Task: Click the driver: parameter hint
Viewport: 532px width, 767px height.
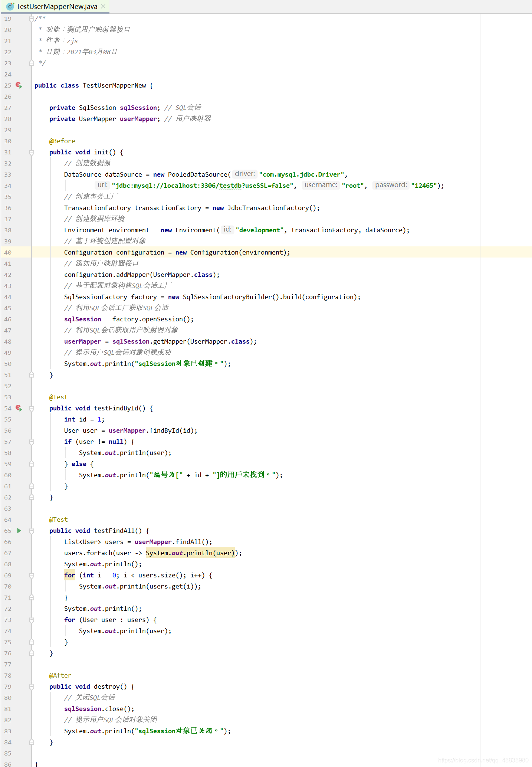Action: (245, 174)
